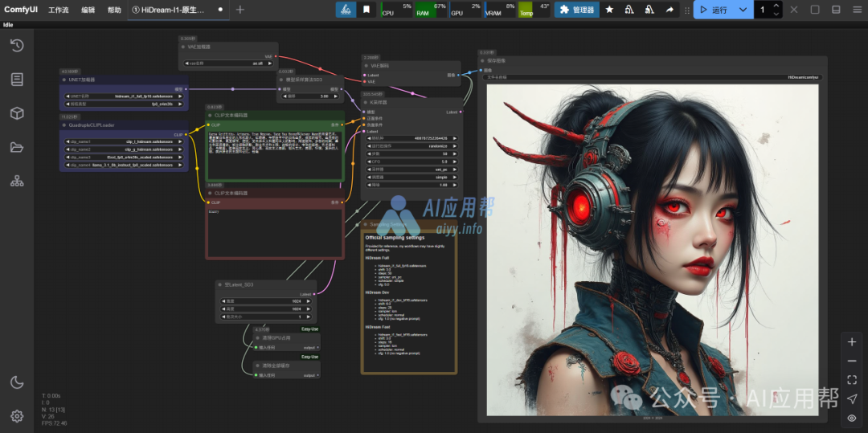
Task: Collapse the UNET加载器 node via its dot
Action: (x=64, y=80)
